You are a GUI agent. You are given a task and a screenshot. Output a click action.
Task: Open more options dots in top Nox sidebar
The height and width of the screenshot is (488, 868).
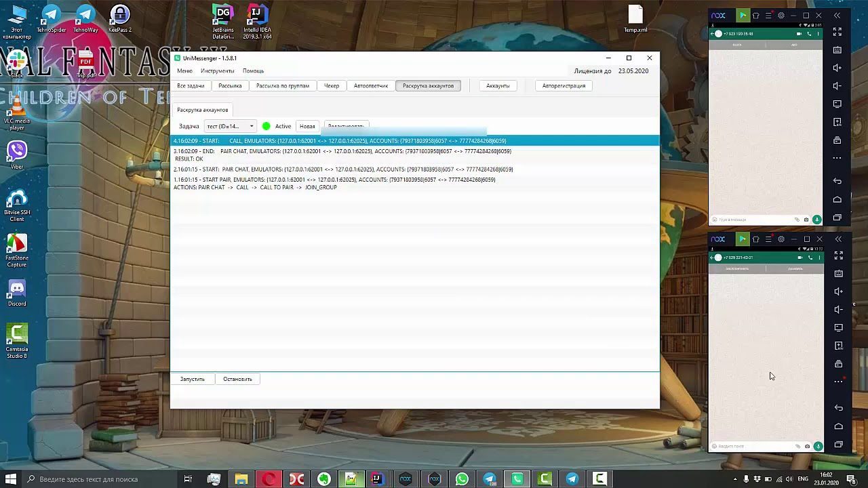pyautogui.click(x=837, y=158)
